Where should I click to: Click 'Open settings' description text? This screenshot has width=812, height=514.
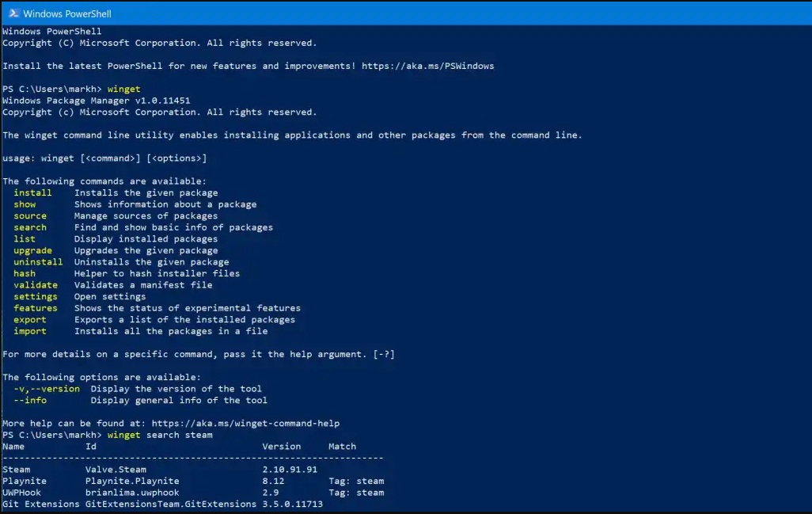click(110, 296)
